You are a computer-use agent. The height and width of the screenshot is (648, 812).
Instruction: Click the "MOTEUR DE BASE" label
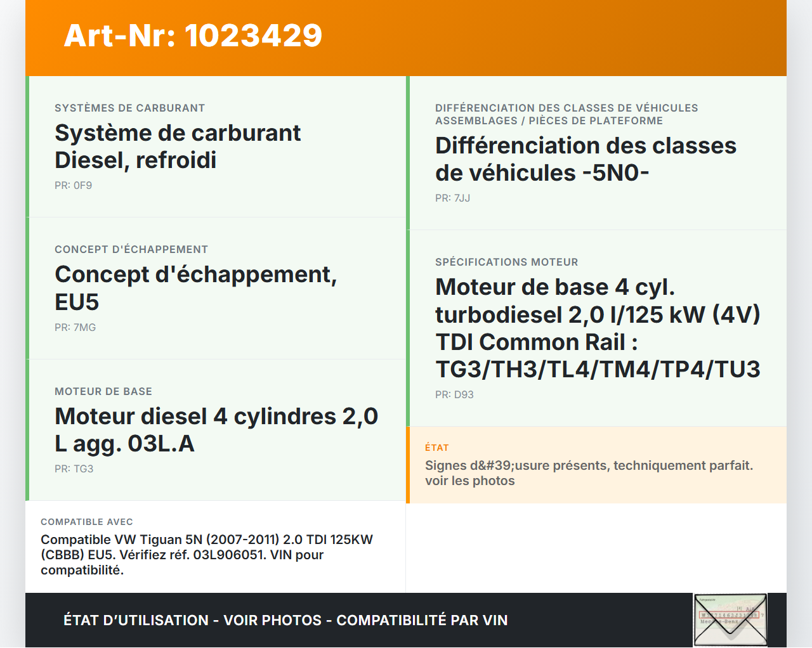pyautogui.click(x=103, y=392)
